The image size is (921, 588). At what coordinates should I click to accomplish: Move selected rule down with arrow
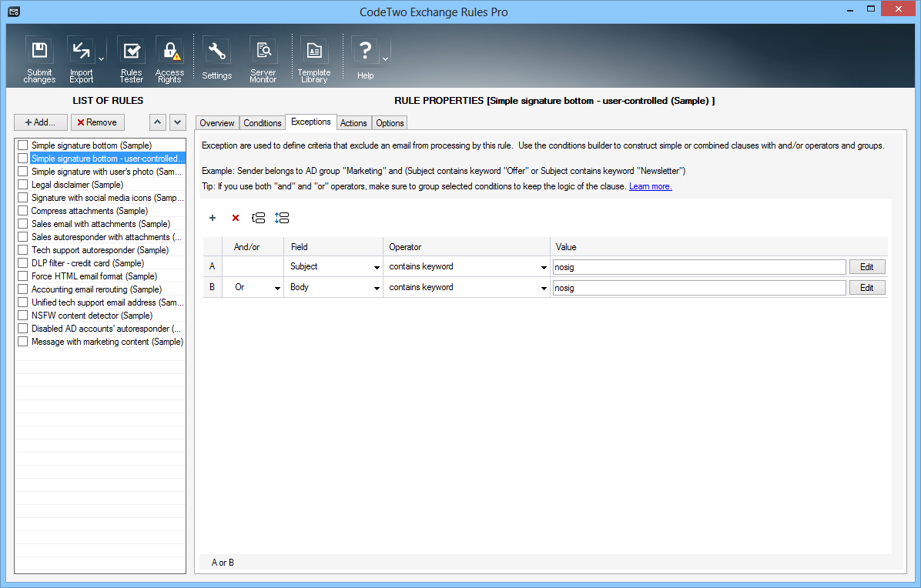177,122
